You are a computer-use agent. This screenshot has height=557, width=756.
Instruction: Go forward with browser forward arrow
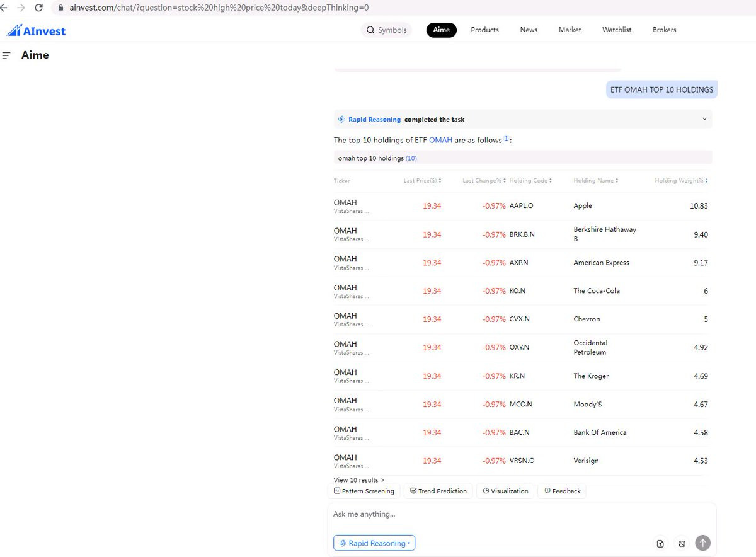click(21, 8)
